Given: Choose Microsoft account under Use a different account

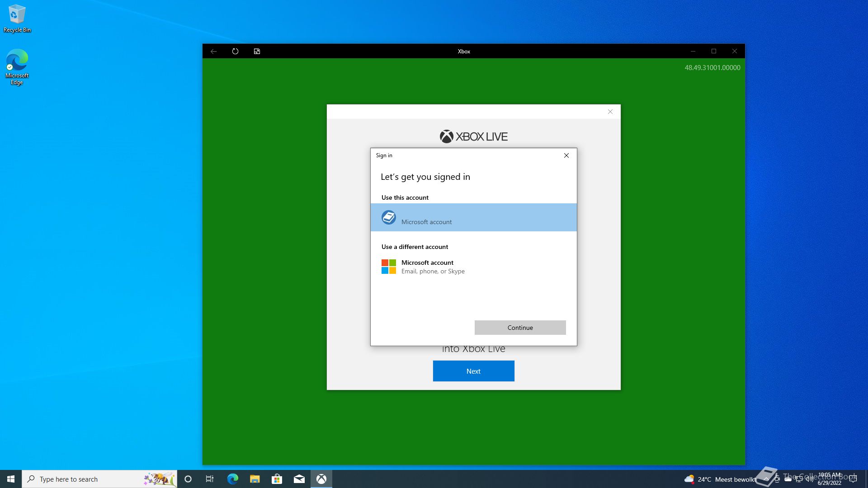Looking at the screenshot, I should point(473,267).
